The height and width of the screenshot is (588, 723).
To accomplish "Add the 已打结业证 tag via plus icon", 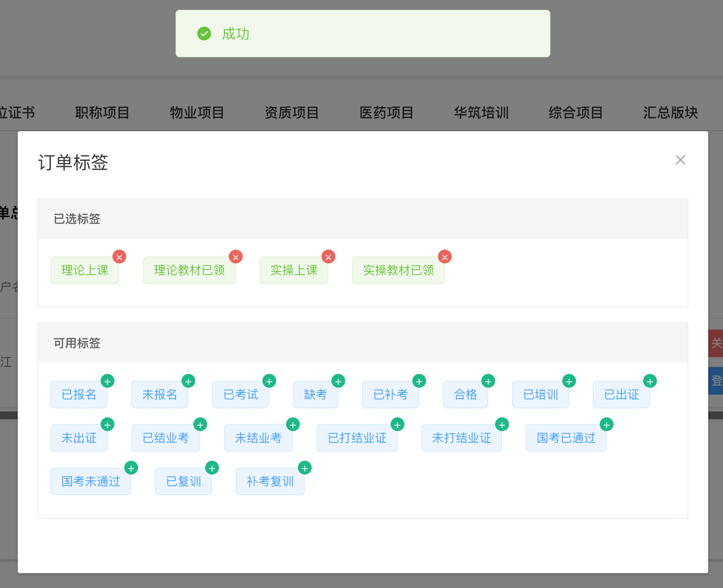I will (398, 425).
